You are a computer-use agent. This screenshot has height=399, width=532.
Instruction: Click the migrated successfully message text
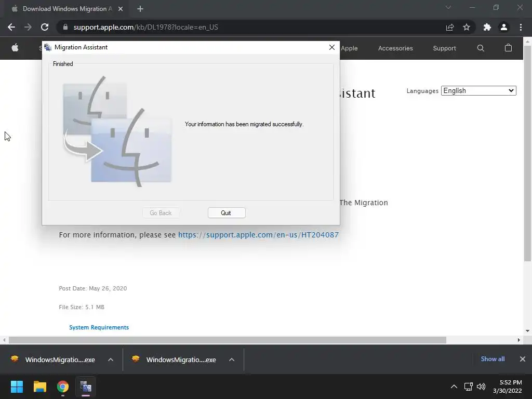[x=244, y=124]
